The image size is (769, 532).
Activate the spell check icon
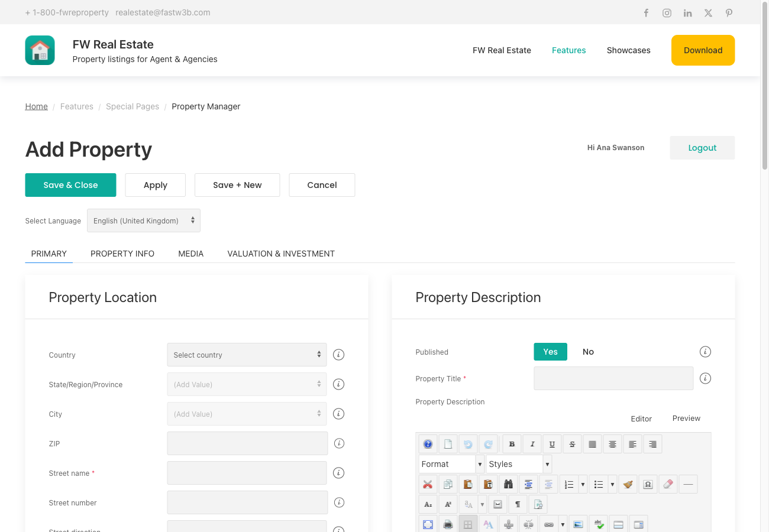coord(598,524)
